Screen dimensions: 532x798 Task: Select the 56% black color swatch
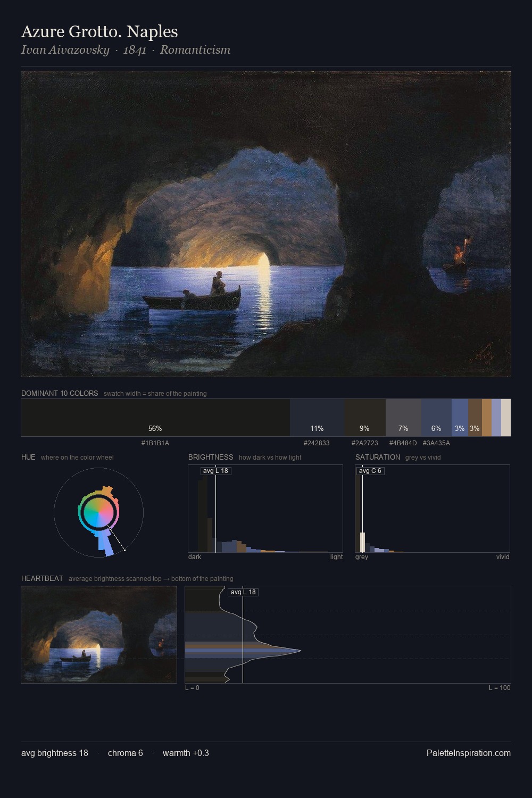point(155,418)
